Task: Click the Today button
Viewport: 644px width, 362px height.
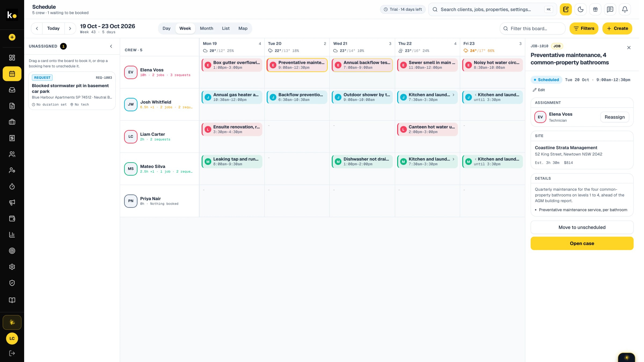Action: [53, 28]
